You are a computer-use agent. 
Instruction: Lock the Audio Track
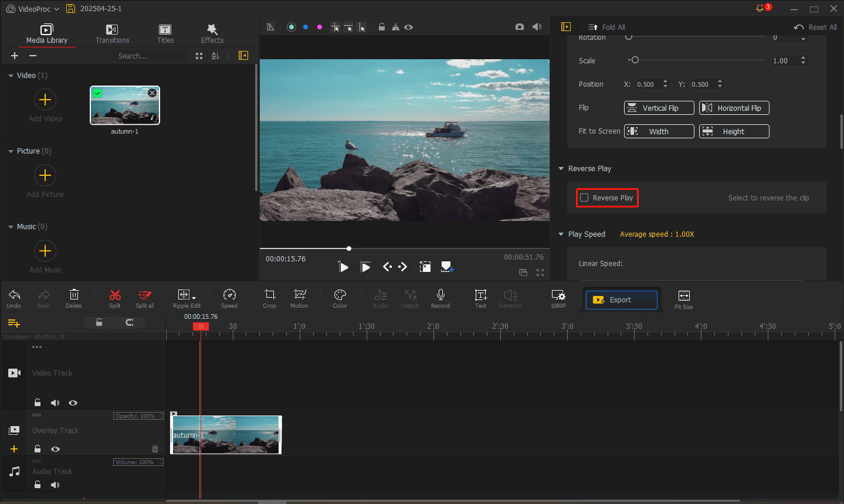click(x=38, y=485)
